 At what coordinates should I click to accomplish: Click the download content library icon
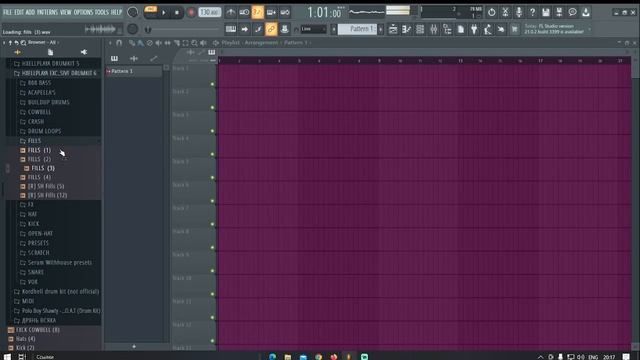(x=586, y=12)
